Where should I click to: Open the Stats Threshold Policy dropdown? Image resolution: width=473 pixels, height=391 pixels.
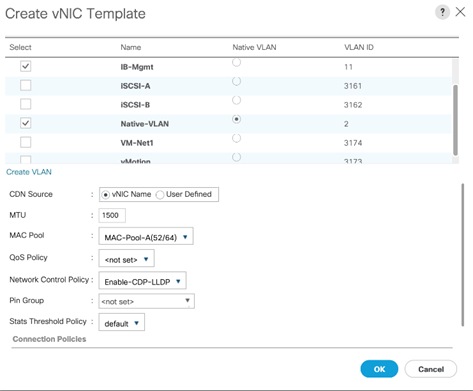pos(122,323)
